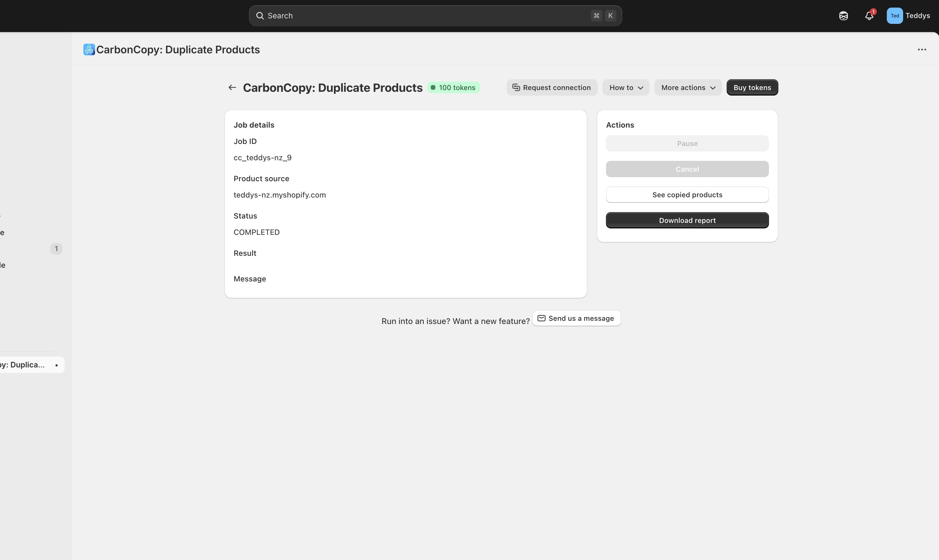Click the sidebar badge showing 1
Screen dimensions: 939x560
[56, 249]
